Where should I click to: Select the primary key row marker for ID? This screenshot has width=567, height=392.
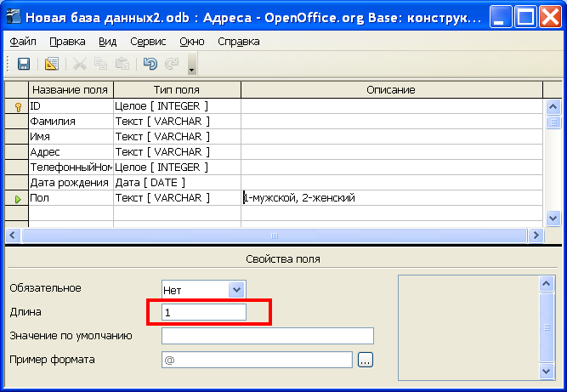[x=17, y=106]
